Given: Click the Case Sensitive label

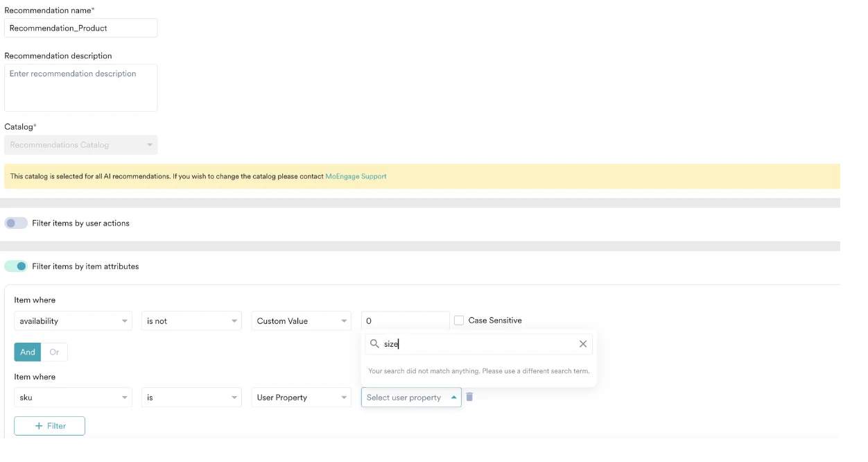Looking at the screenshot, I should tap(495, 320).
